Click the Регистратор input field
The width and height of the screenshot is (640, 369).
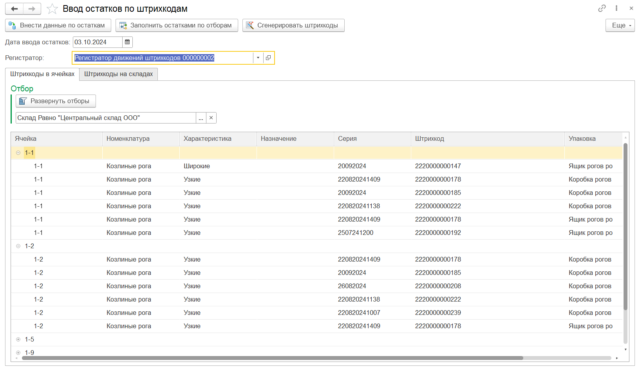coord(163,58)
